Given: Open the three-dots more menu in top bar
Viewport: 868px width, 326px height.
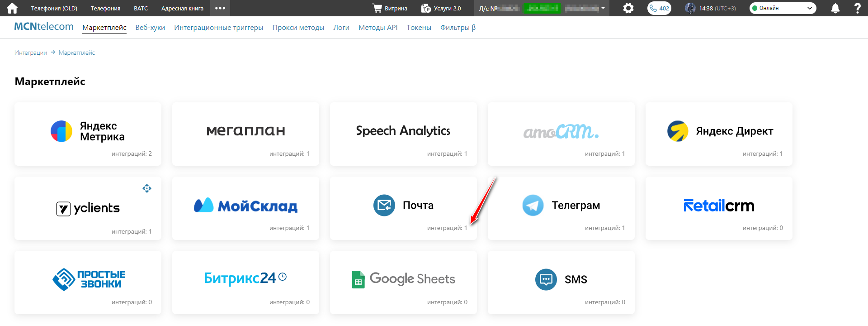Looking at the screenshot, I should (x=220, y=8).
